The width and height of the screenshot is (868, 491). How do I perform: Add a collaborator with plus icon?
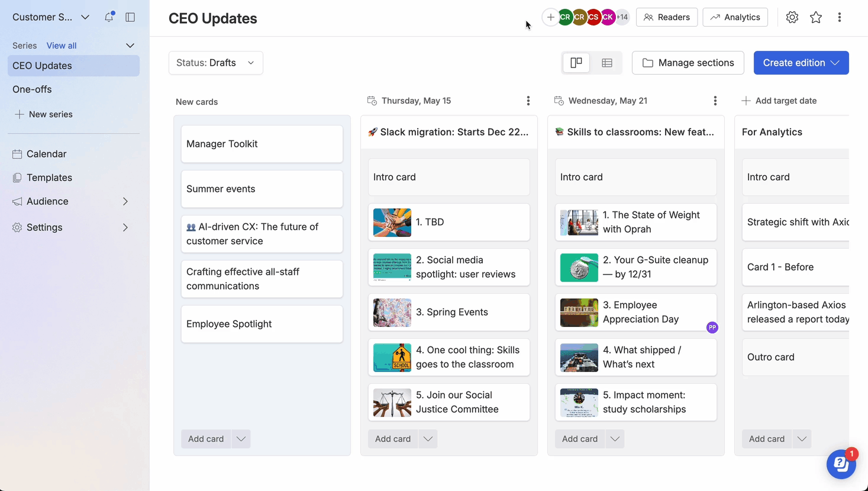coord(551,17)
